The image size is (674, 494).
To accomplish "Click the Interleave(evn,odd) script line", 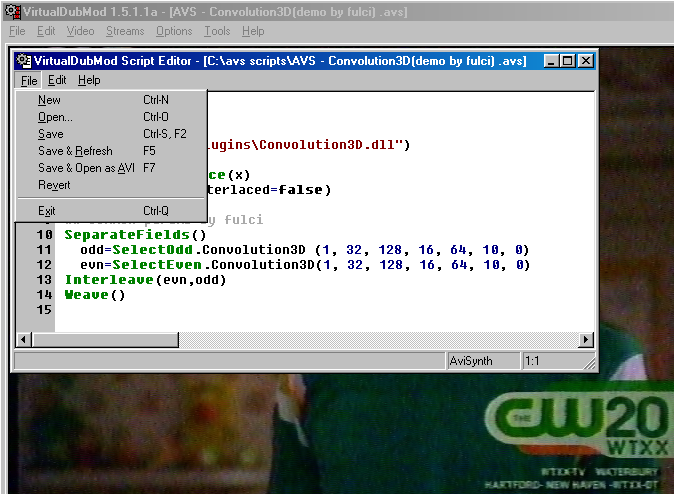I will 145,280.
